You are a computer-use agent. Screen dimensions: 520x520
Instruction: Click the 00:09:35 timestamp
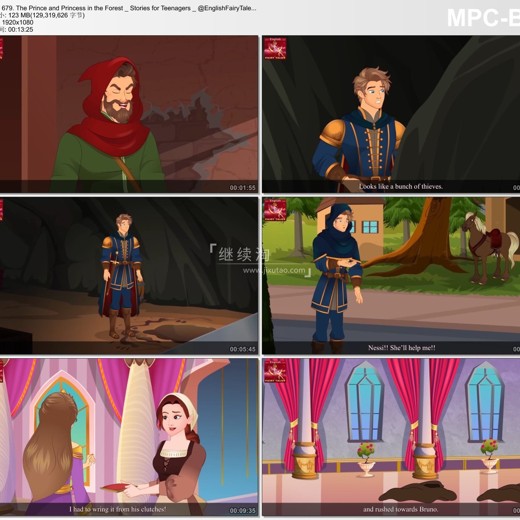pos(242,511)
